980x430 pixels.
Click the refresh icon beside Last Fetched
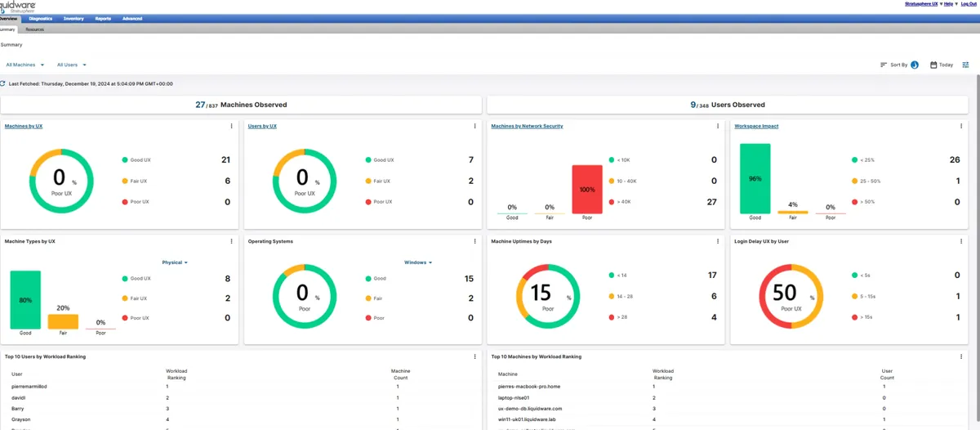2,83
